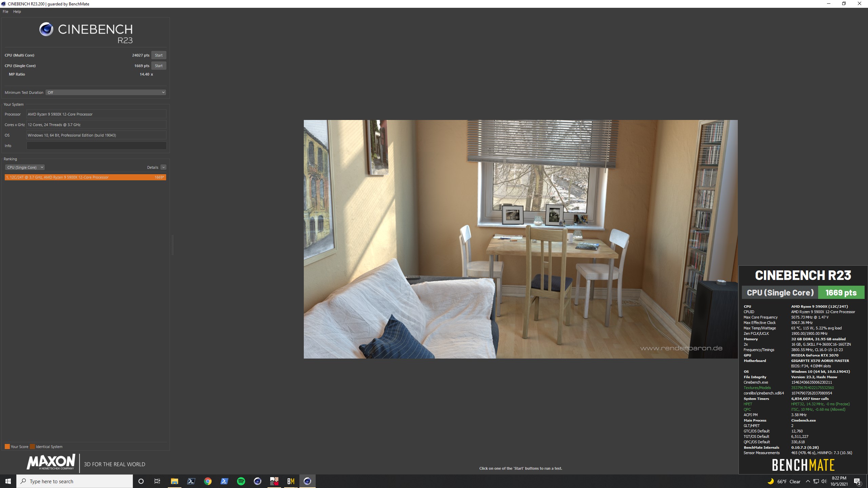The height and width of the screenshot is (488, 868).
Task: Click the GIGABYTE X570 AORUS MASTER text
Action: tap(820, 361)
